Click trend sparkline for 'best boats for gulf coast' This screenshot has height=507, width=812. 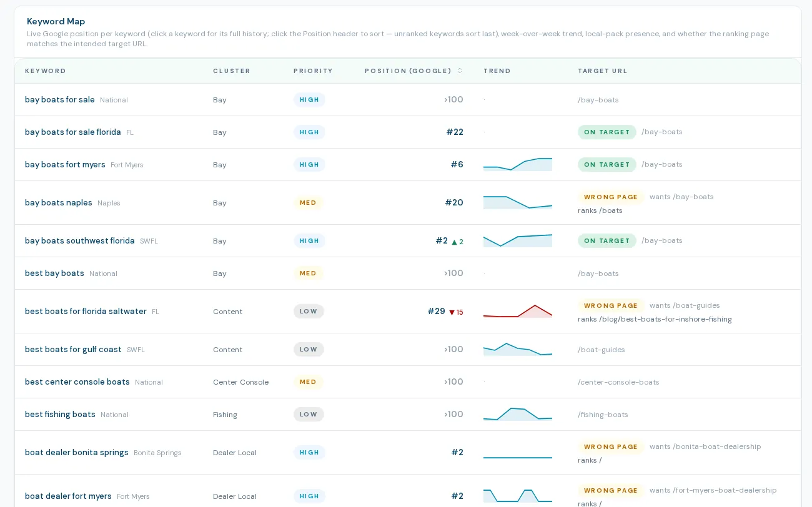pos(518,349)
